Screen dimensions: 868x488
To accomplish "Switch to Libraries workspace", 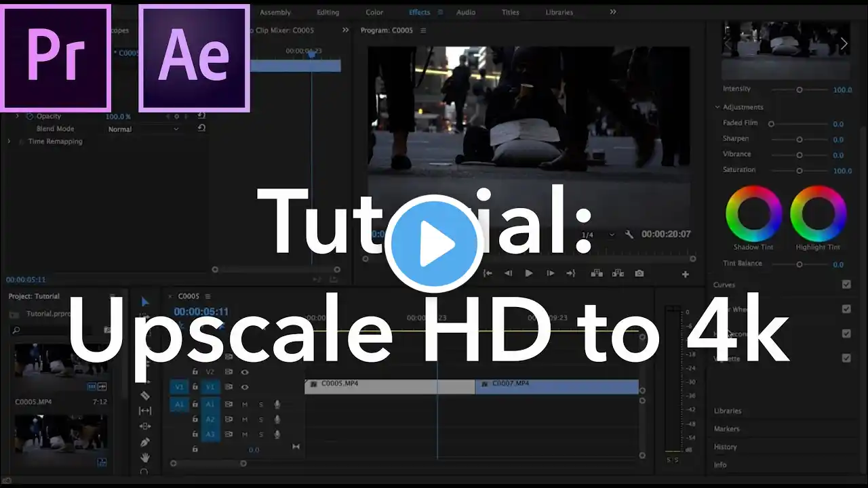I will pyautogui.click(x=559, y=12).
